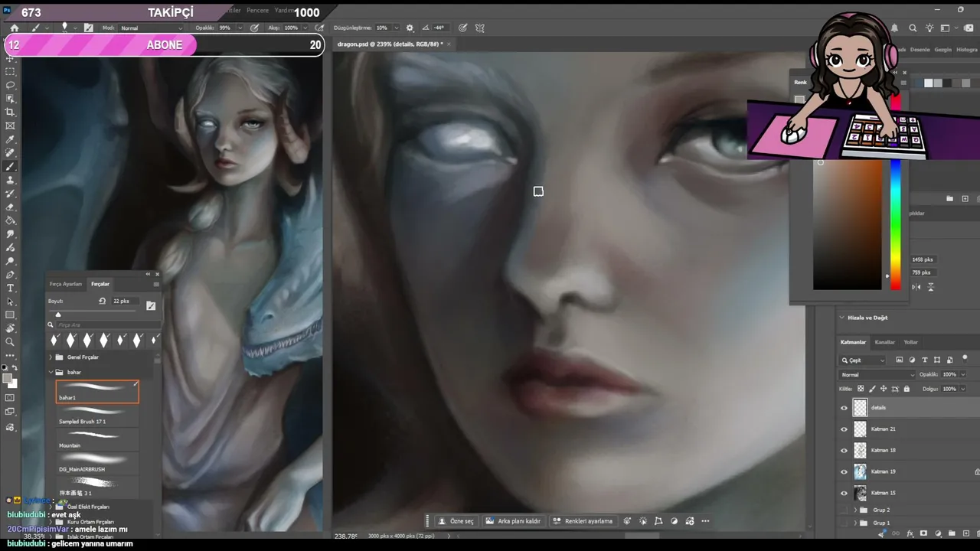980x551 pixels.
Task: Open the layer blend mode Normal dropdown
Action: tap(877, 375)
